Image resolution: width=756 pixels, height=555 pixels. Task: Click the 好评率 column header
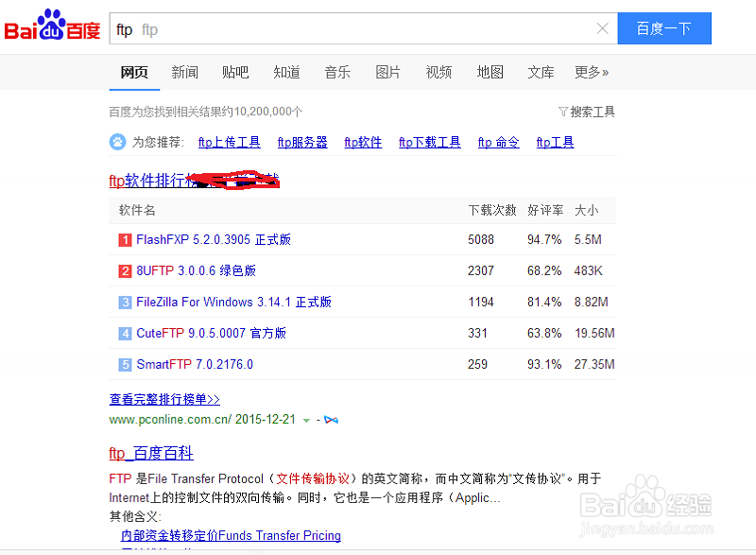click(x=545, y=210)
